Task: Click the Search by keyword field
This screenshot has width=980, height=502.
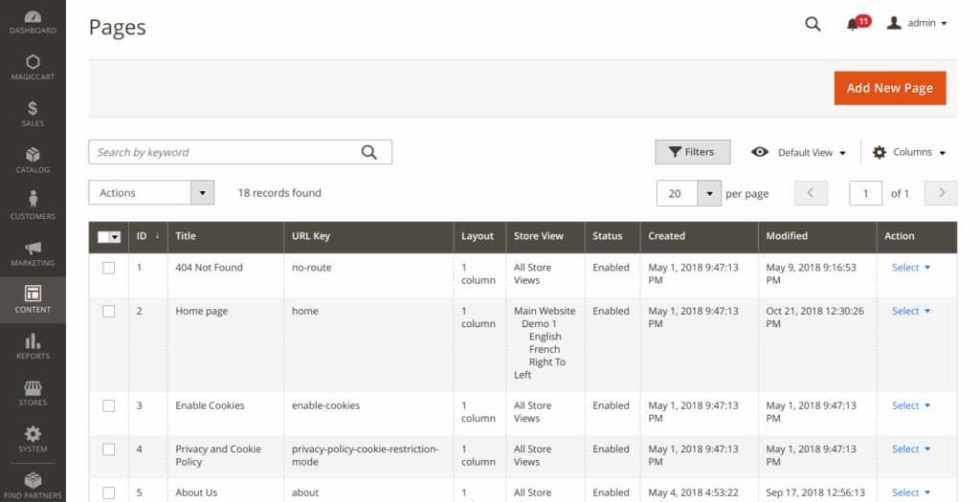Action: [225, 152]
